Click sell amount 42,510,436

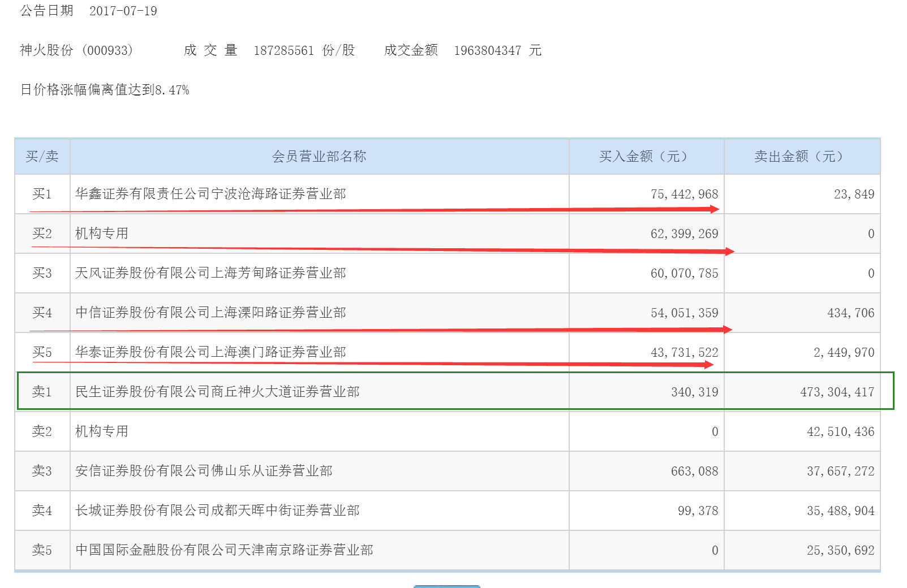tap(840, 431)
